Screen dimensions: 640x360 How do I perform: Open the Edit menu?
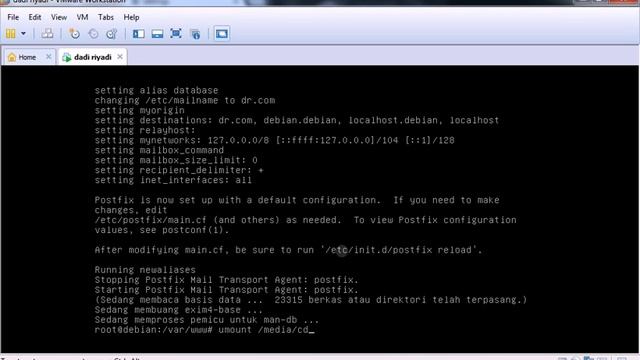[35, 17]
